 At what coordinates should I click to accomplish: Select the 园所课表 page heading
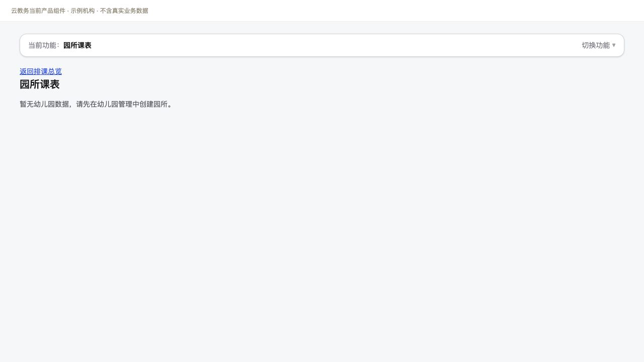[x=40, y=84]
